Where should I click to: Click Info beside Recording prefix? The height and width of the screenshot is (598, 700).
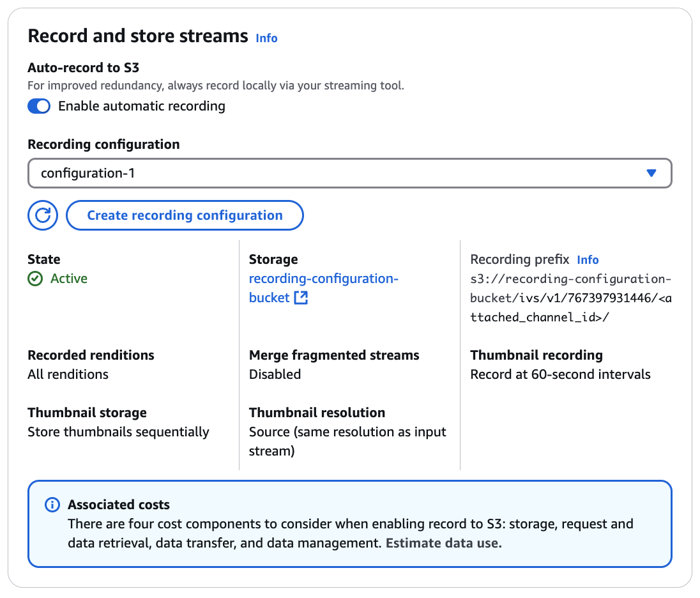click(588, 259)
